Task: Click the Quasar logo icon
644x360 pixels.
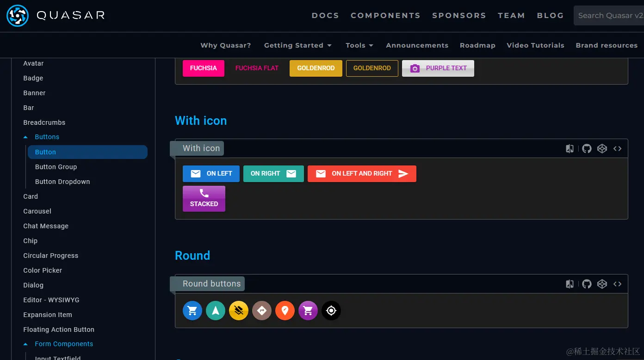Action: [18, 16]
